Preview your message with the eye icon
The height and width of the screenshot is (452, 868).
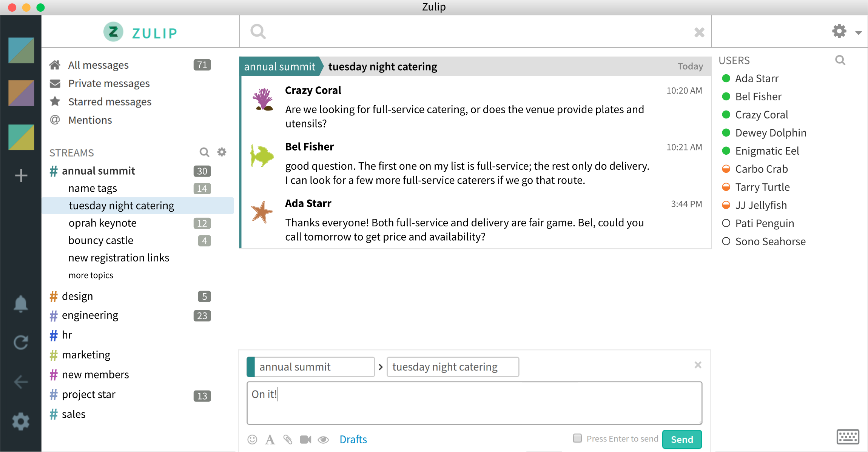[324, 439]
